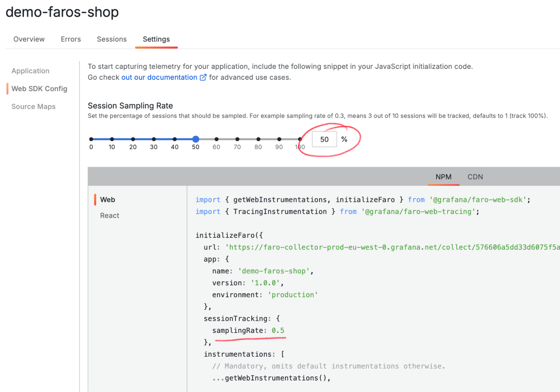Set sampling slider to the 0 mark
The image size is (560, 392).
[x=91, y=139]
